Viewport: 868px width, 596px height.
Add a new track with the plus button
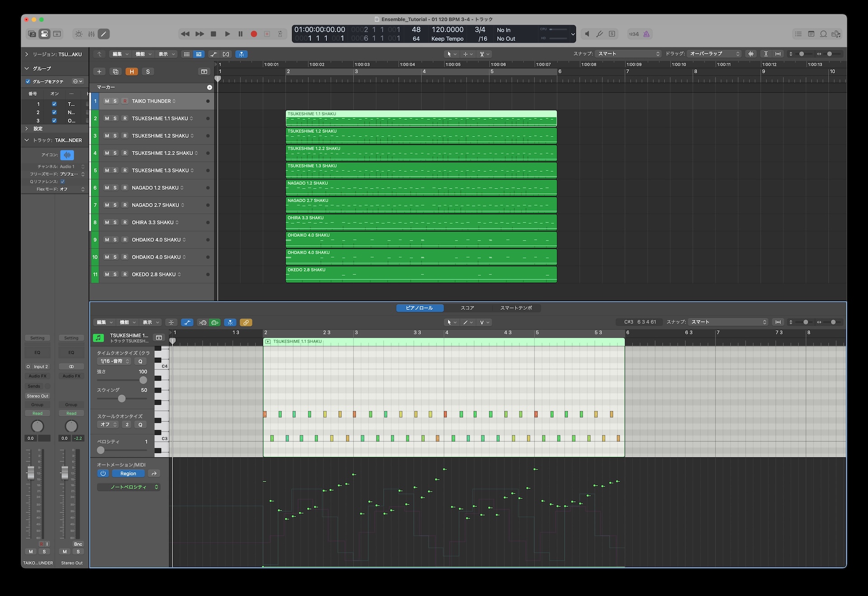click(99, 71)
